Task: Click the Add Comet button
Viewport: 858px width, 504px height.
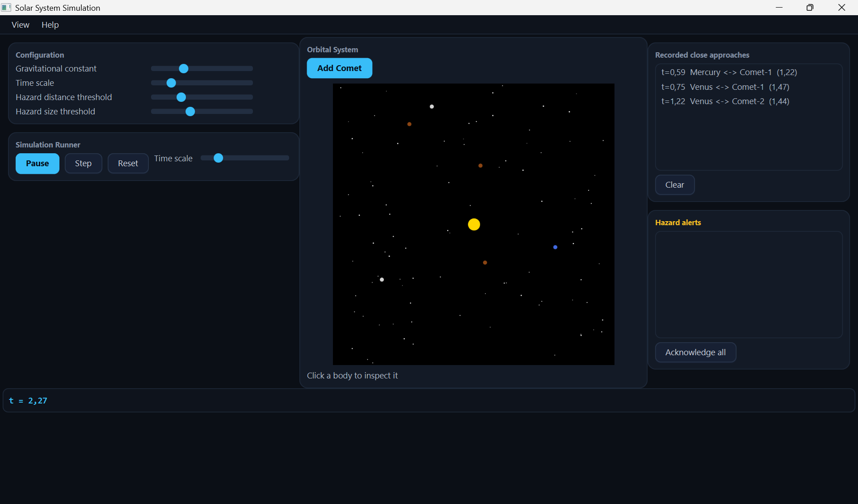Action: [339, 68]
